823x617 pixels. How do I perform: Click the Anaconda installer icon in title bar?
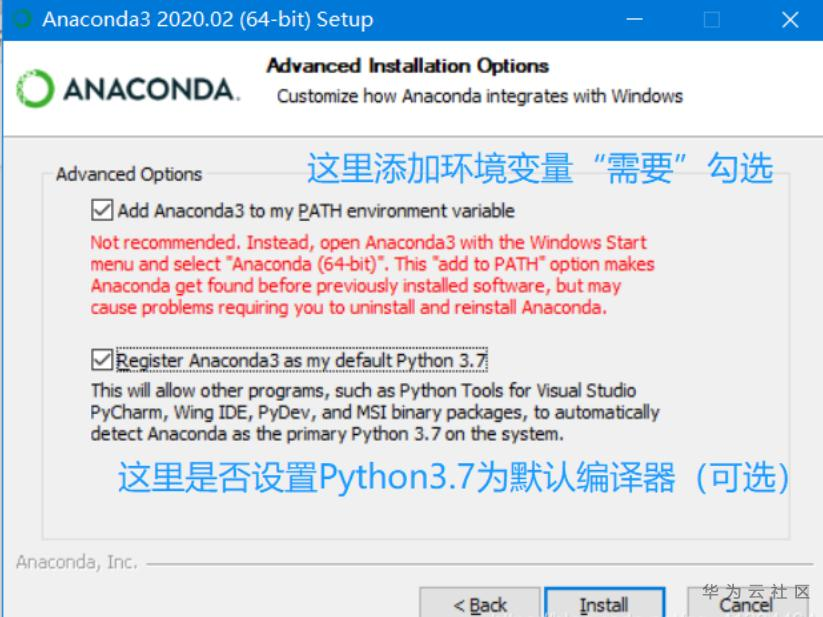pyautogui.click(x=22, y=19)
